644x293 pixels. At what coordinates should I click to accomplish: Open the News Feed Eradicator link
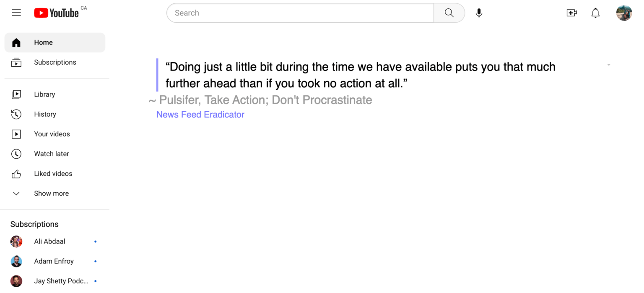coord(200,115)
